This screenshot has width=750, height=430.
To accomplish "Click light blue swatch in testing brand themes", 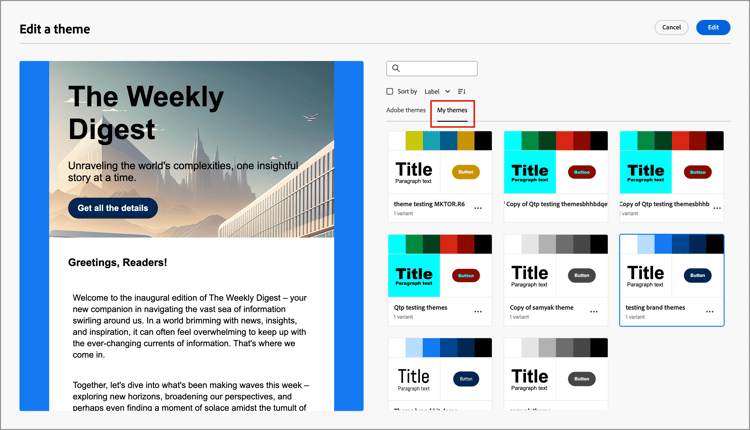I will point(646,244).
